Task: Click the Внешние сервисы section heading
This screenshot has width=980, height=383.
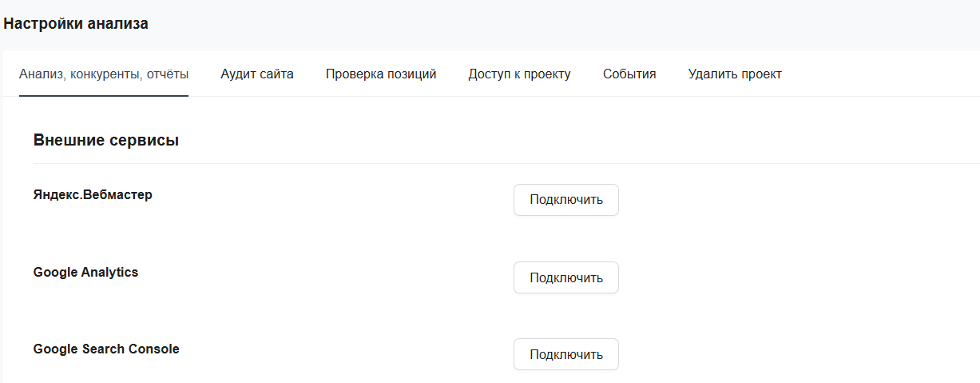Action: pos(105,141)
